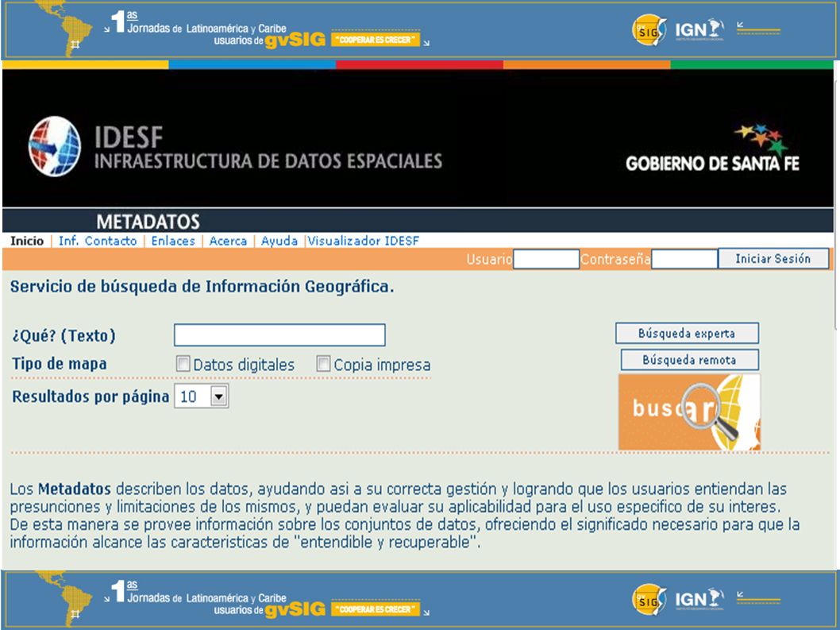
Task: Click the METADATOS section heading
Action: (x=148, y=222)
